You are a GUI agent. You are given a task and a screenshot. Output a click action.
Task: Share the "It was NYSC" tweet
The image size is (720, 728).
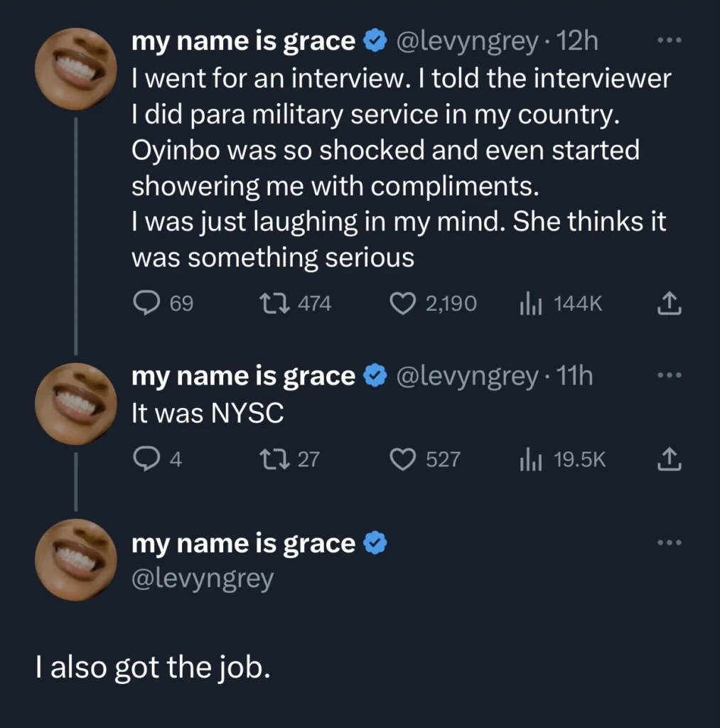669,460
